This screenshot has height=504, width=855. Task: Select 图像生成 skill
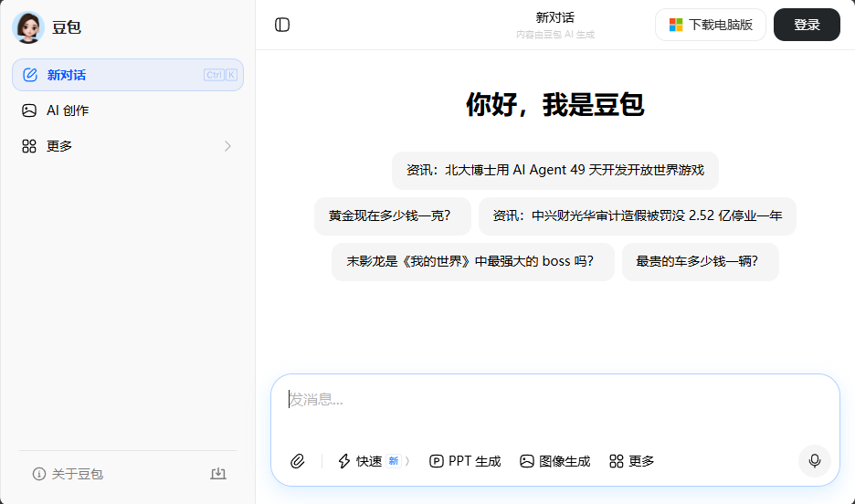pyautogui.click(x=555, y=461)
